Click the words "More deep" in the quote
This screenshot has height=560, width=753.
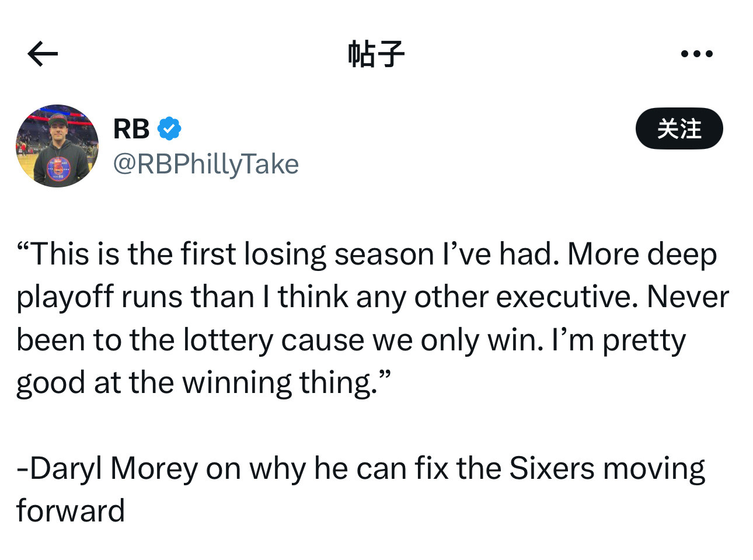point(642,255)
